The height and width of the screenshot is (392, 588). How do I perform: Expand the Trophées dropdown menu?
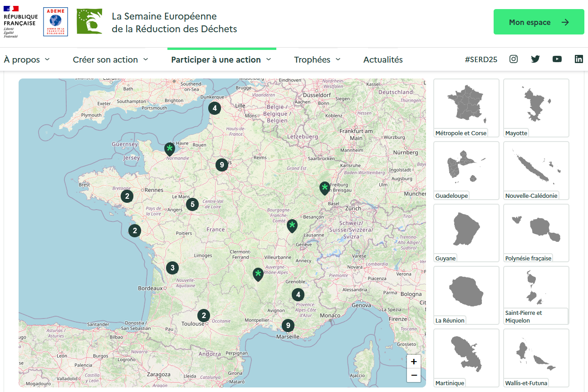point(317,60)
